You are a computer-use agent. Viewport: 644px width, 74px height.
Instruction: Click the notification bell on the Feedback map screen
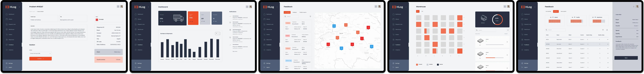376,6
